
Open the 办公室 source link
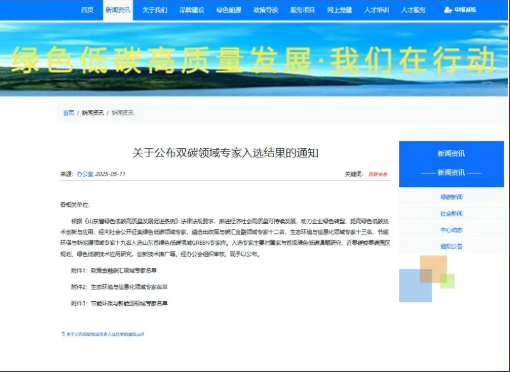pos(85,174)
